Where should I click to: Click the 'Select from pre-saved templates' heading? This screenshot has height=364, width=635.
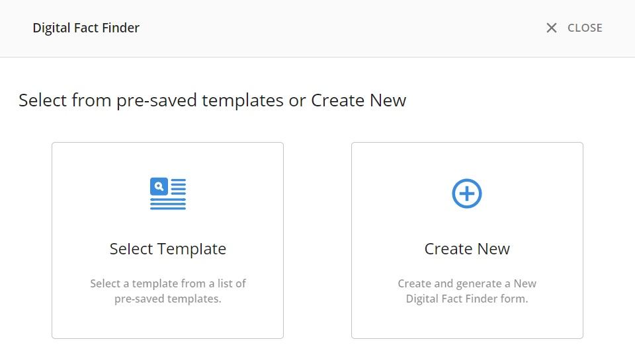coord(212,100)
